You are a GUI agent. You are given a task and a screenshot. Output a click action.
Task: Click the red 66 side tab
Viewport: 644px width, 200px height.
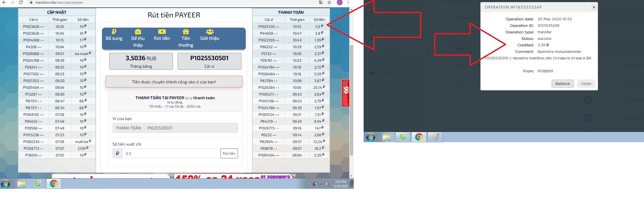tap(345, 93)
